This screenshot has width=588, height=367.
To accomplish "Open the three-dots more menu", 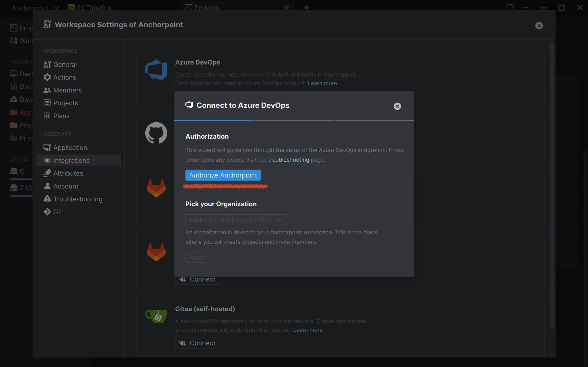I will pos(525,8).
